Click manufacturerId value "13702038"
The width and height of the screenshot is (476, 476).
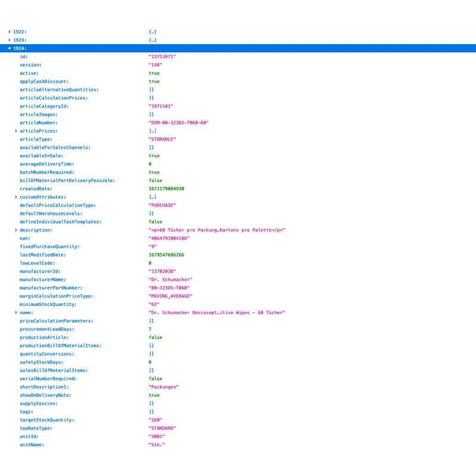pyautogui.click(x=162, y=271)
